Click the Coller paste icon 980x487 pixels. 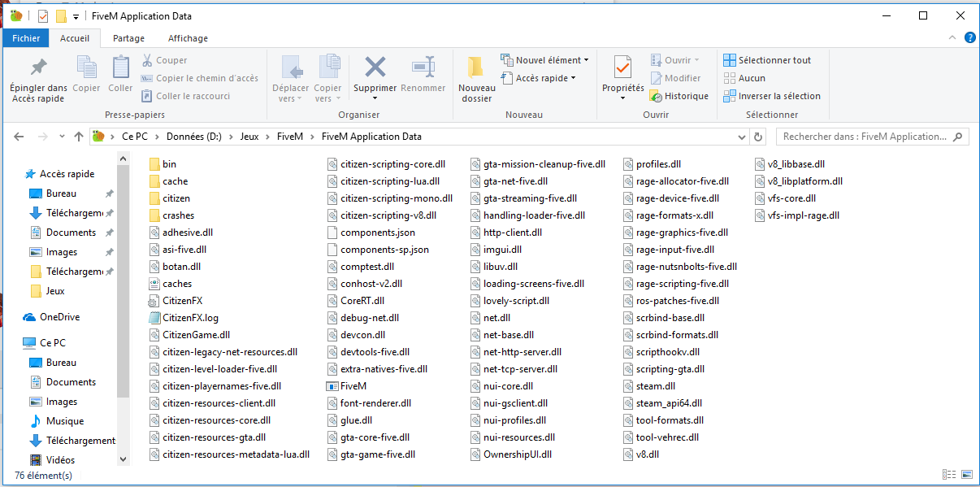pyautogui.click(x=120, y=75)
